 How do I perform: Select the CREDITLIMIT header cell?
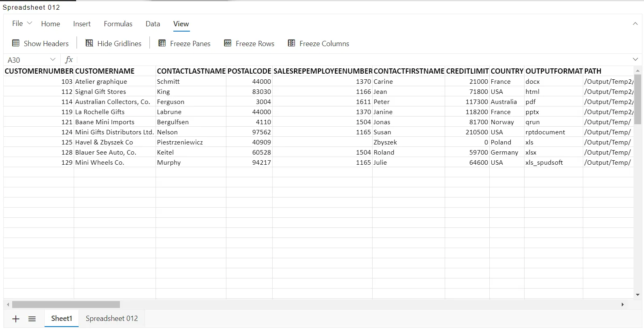point(467,71)
